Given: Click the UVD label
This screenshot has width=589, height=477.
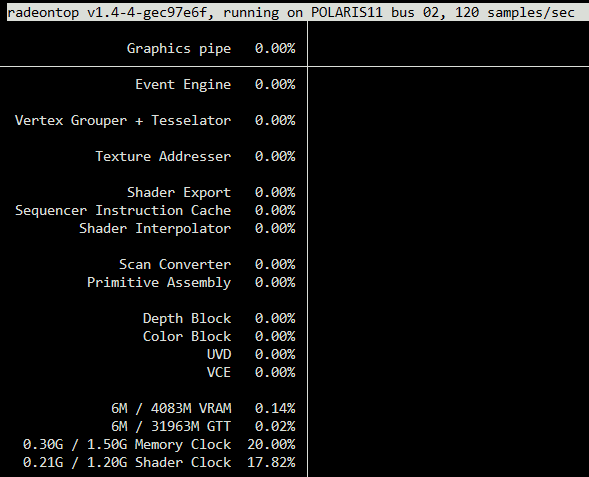Looking at the screenshot, I should pos(219,354).
